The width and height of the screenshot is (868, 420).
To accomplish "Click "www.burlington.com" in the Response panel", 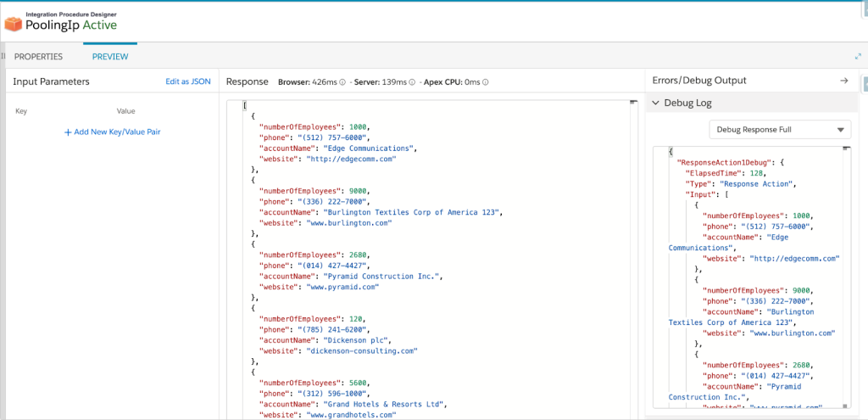I will [x=350, y=223].
